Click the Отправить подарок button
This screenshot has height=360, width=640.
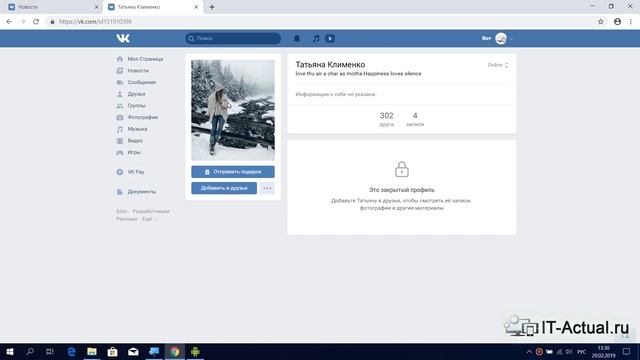click(x=233, y=172)
